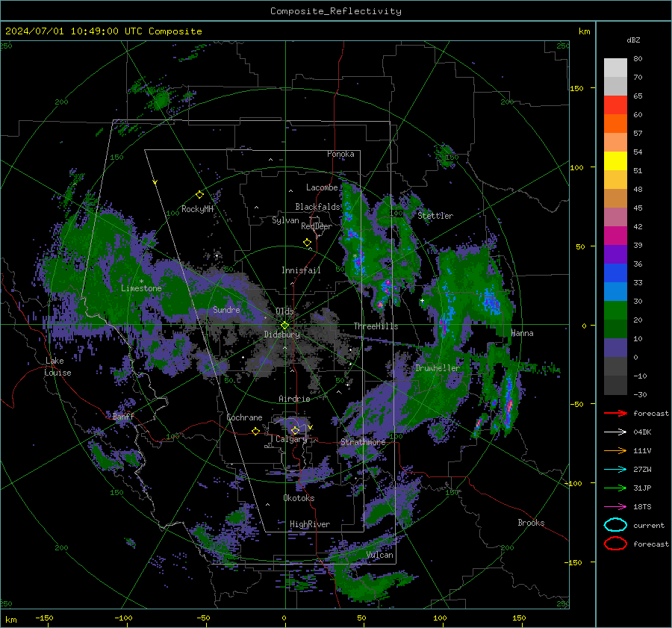
Task: Click the Blackfalds label
Action: pyautogui.click(x=317, y=207)
